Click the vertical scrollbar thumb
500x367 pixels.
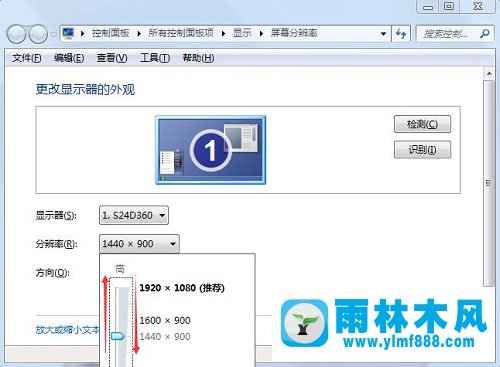pos(489,183)
